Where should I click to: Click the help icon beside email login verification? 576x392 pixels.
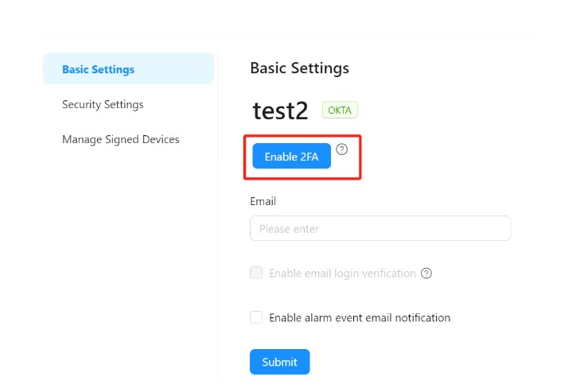click(426, 274)
